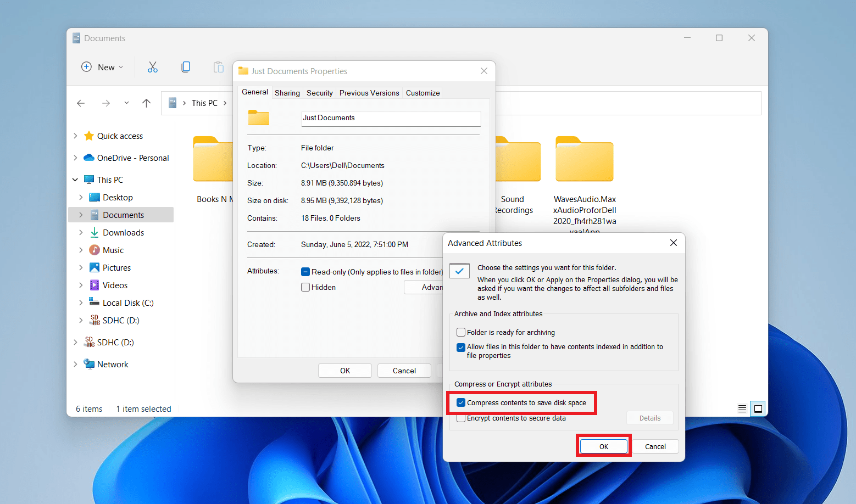Edit the folder name field Just Documents
This screenshot has width=856, height=504.
pos(391,118)
